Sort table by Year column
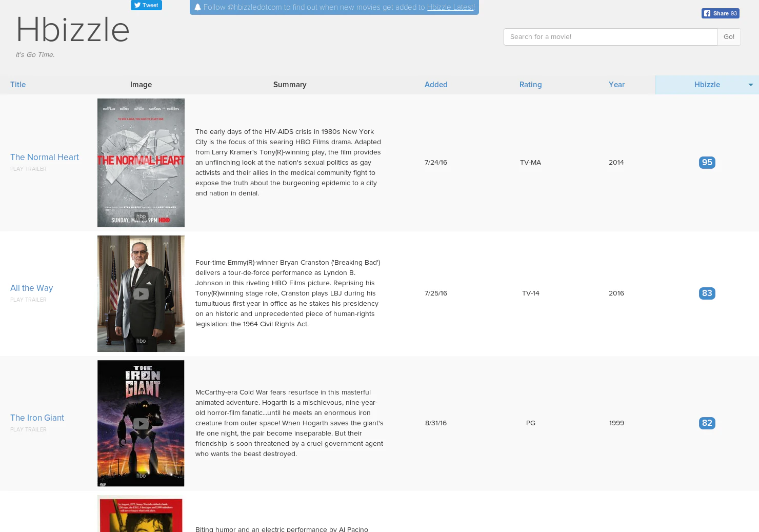The image size is (759, 532). point(616,85)
